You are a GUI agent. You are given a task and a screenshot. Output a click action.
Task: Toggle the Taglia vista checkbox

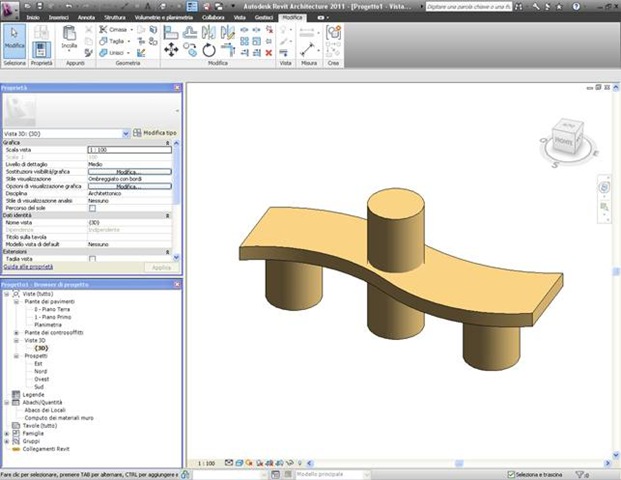93,259
